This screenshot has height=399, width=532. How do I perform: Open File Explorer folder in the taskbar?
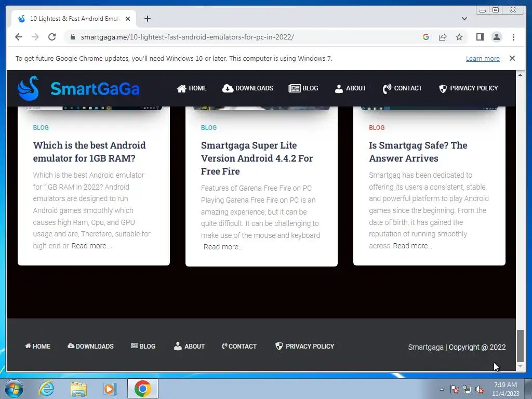[78, 389]
